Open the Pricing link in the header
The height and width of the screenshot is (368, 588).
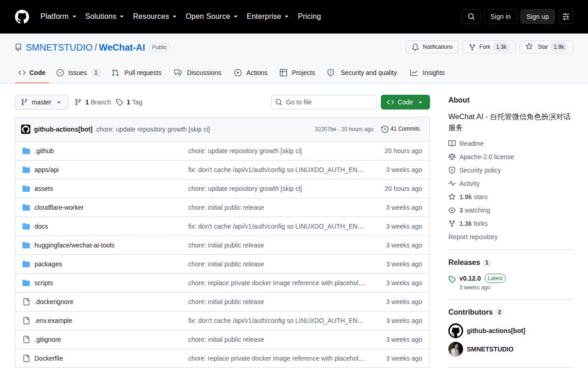click(x=309, y=17)
